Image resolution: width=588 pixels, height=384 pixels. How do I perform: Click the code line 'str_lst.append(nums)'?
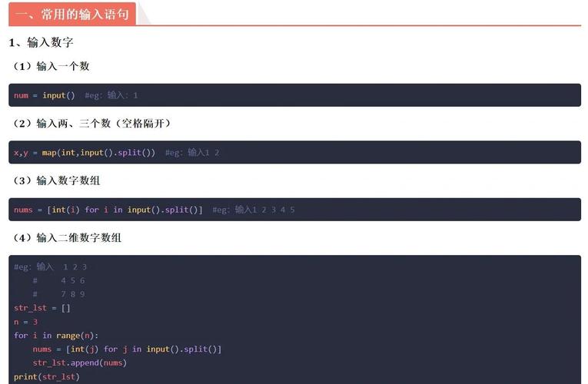(79, 363)
